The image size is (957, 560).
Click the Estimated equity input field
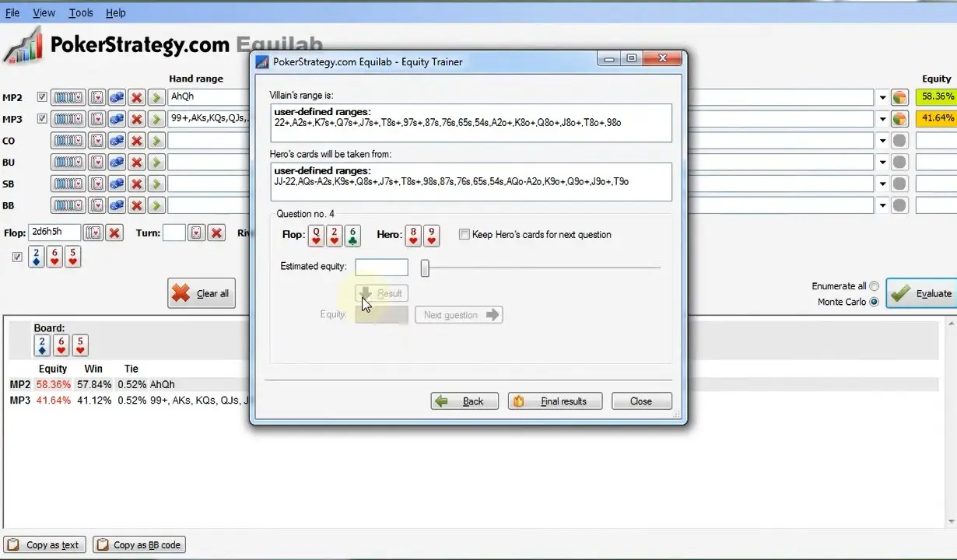(381, 268)
